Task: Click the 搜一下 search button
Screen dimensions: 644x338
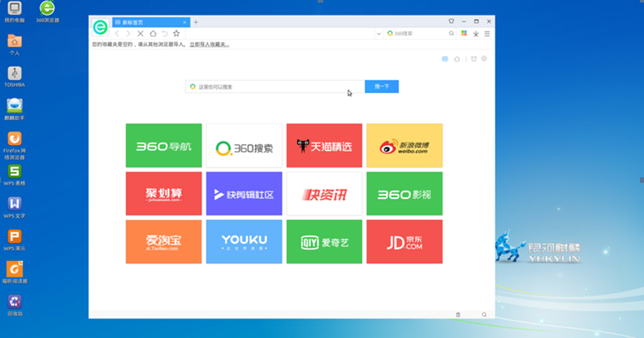Action: click(382, 86)
